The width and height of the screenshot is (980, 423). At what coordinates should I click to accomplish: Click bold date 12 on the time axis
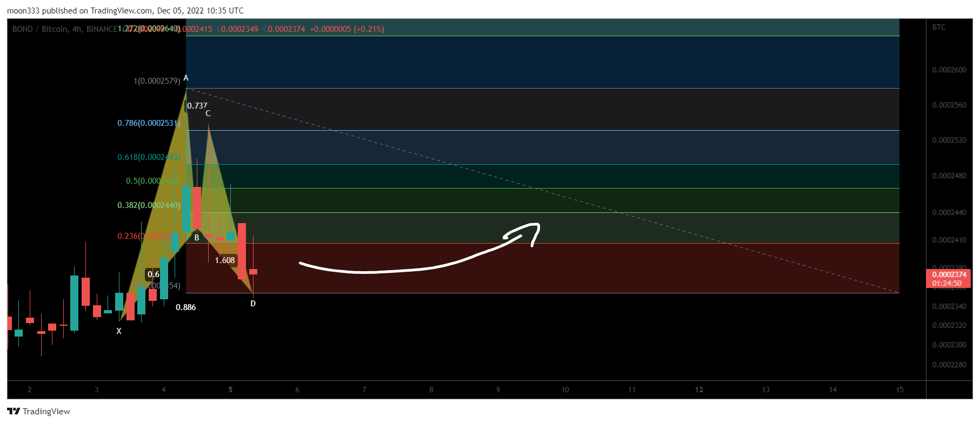[699, 390]
